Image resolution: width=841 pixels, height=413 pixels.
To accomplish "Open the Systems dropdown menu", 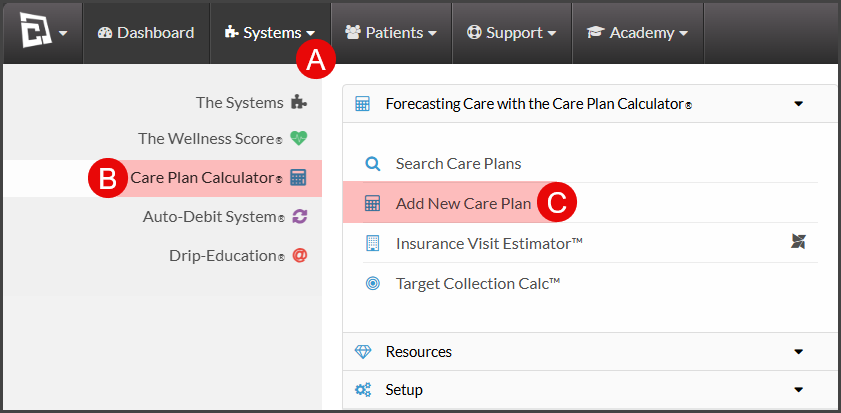I will (270, 33).
